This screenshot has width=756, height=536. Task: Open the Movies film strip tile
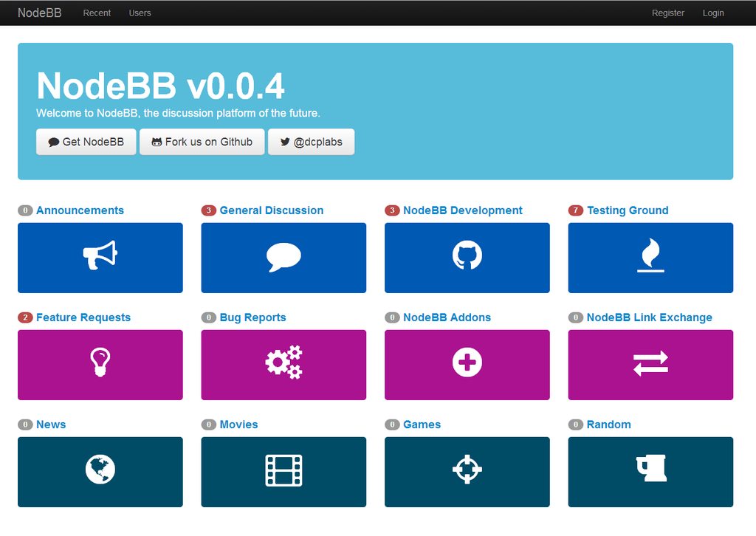[283, 472]
